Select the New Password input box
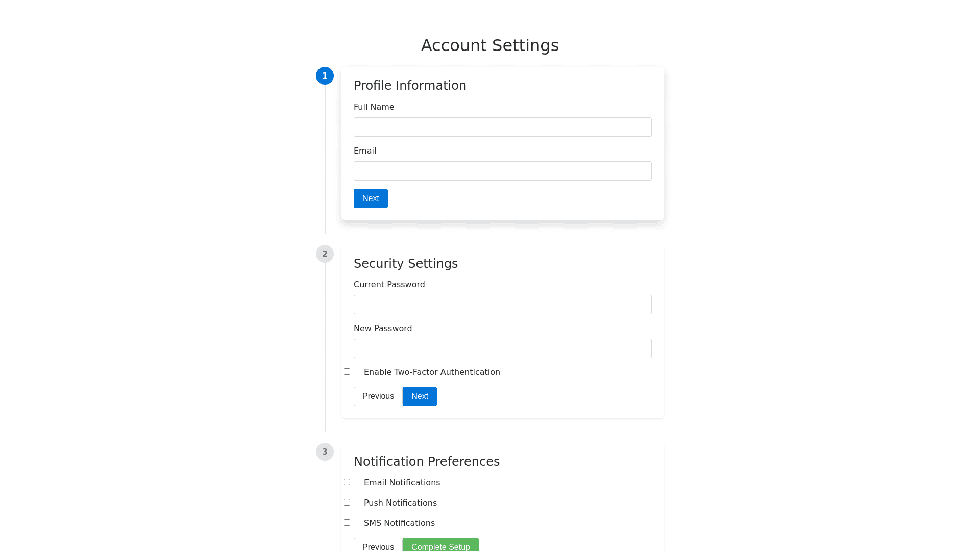980x551 pixels. point(502,348)
